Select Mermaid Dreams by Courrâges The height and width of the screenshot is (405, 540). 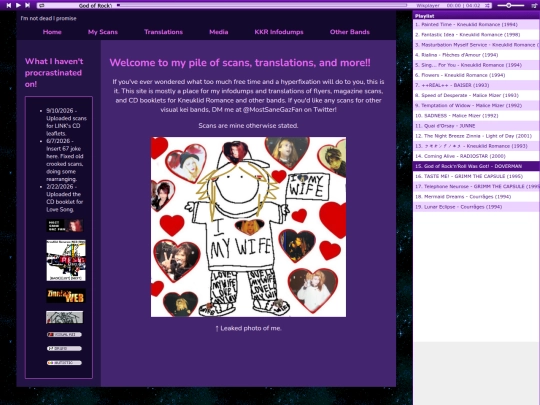[476, 197]
